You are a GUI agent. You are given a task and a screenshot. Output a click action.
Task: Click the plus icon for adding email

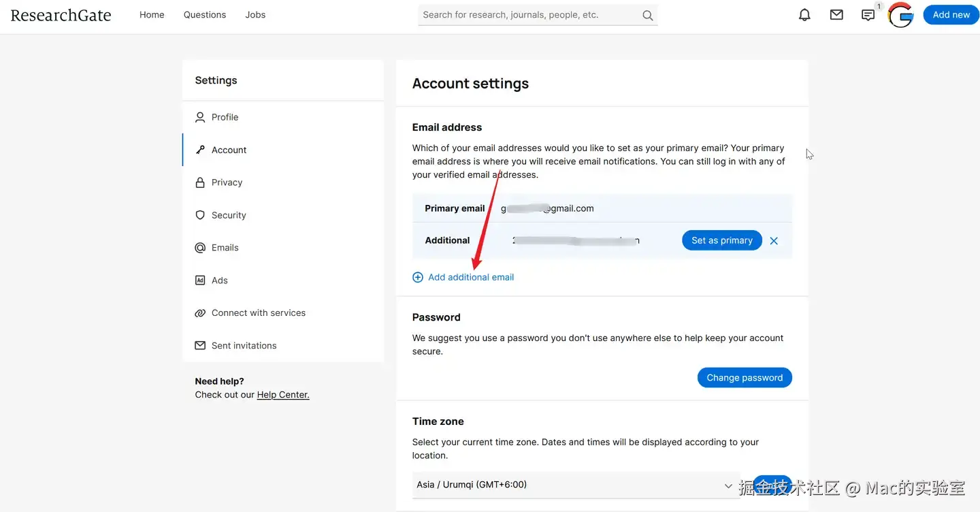[418, 277]
